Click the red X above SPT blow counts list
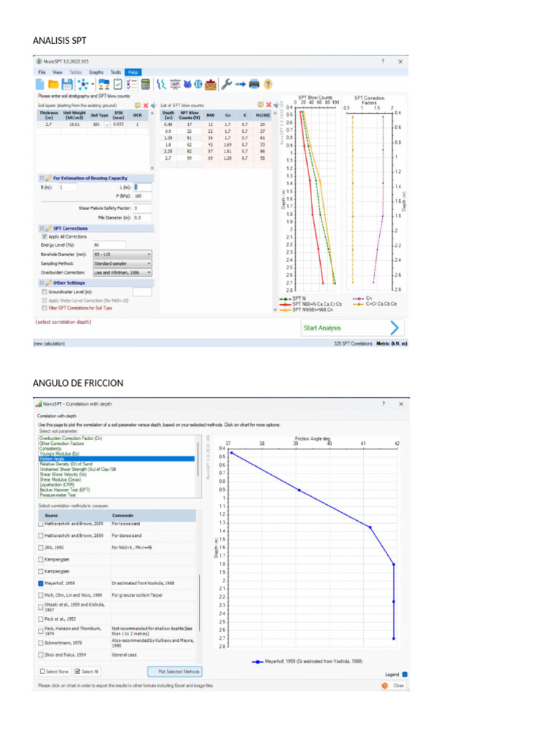This screenshot has height=747, width=560. click(x=268, y=105)
